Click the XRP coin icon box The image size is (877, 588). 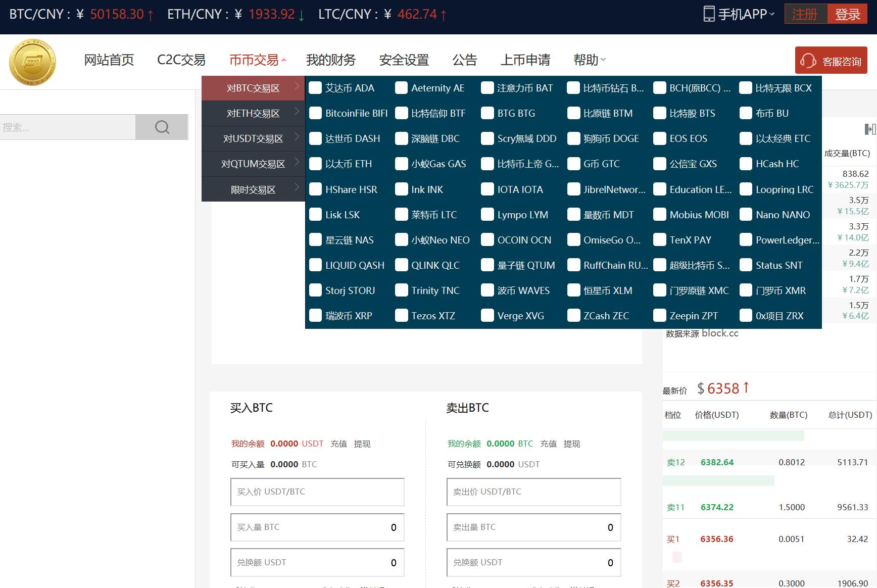click(x=315, y=316)
